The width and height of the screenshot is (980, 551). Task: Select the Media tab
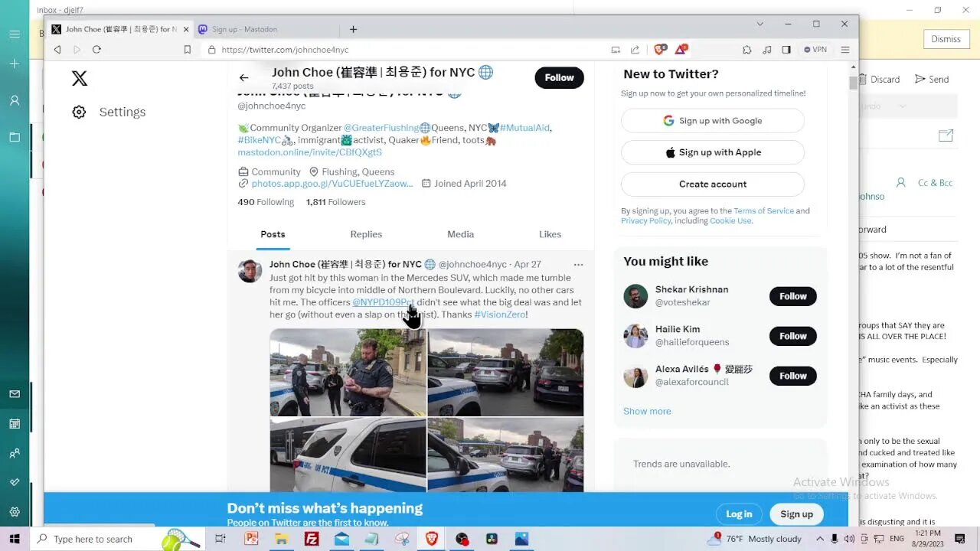(x=460, y=234)
